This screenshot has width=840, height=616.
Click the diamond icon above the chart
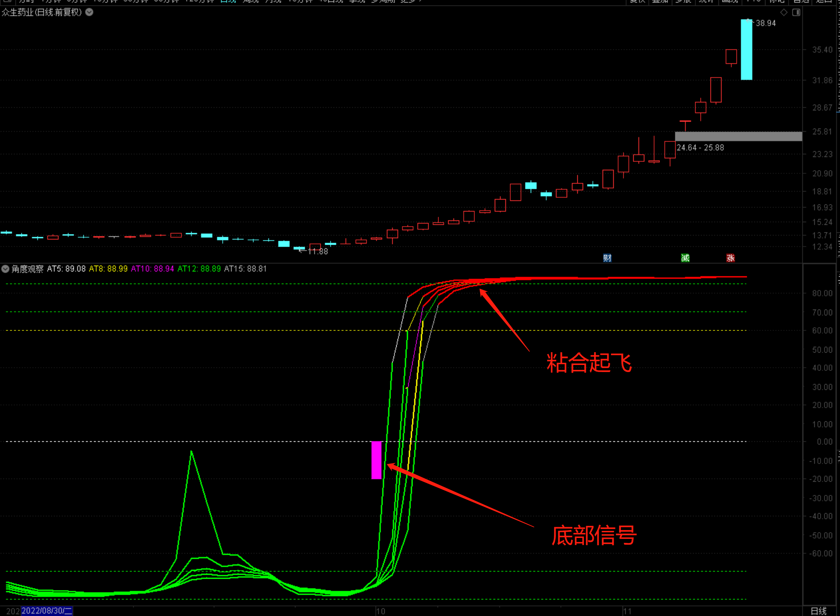click(x=784, y=12)
